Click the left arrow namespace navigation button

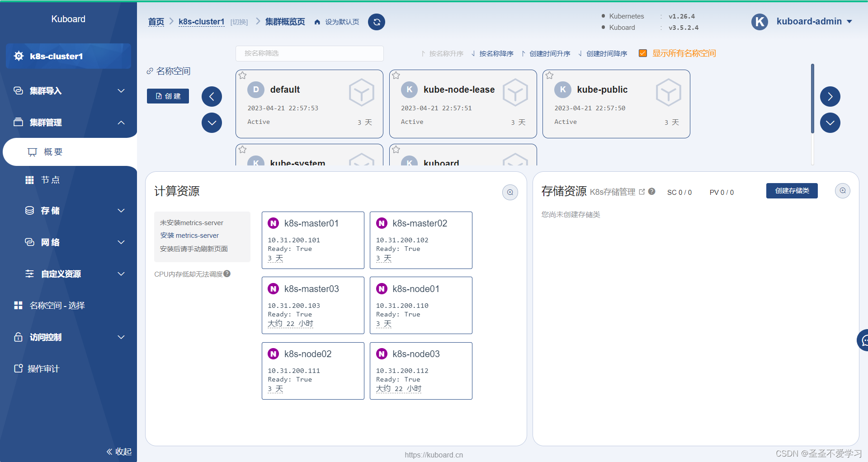212,96
